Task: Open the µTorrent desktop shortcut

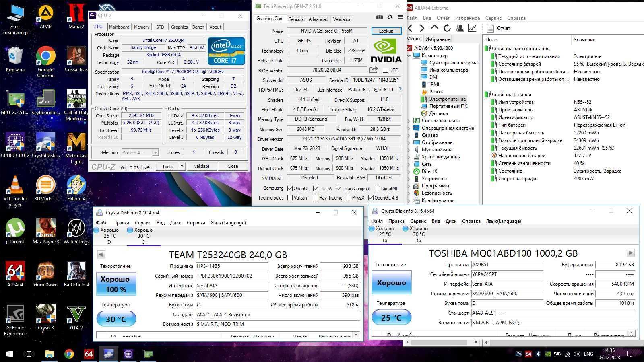Action: (x=15, y=231)
